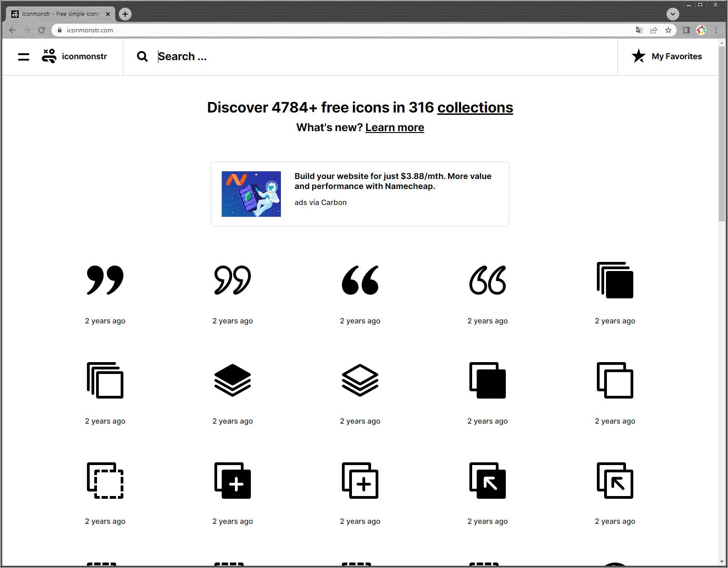Select the solid duplicate plus icon
Image resolution: width=728 pixels, height=568 pixels.
click(233, 481)
